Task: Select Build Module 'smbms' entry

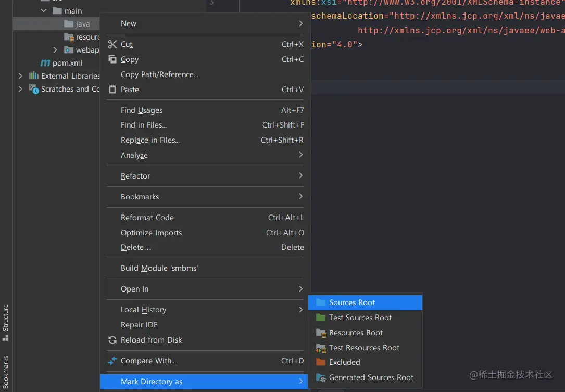Action: (x=205, y=268)
